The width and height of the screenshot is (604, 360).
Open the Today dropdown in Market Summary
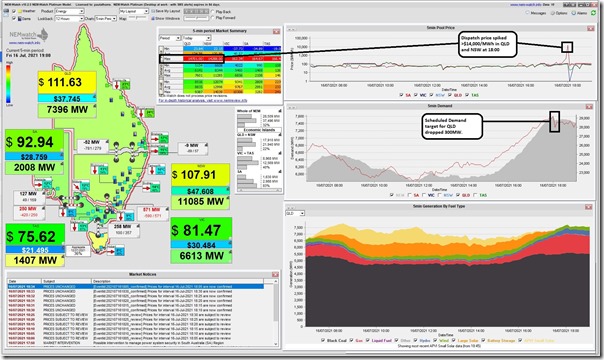(x=196, y=38)
